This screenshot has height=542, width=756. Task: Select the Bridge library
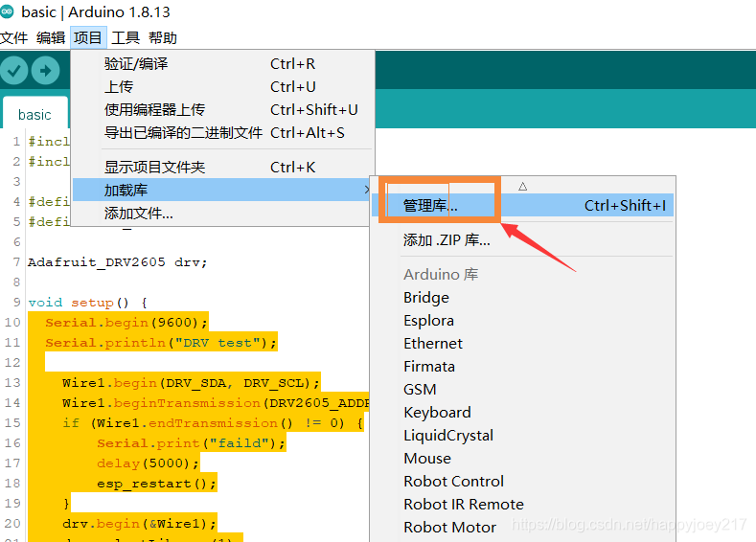[x=523, y=298]
